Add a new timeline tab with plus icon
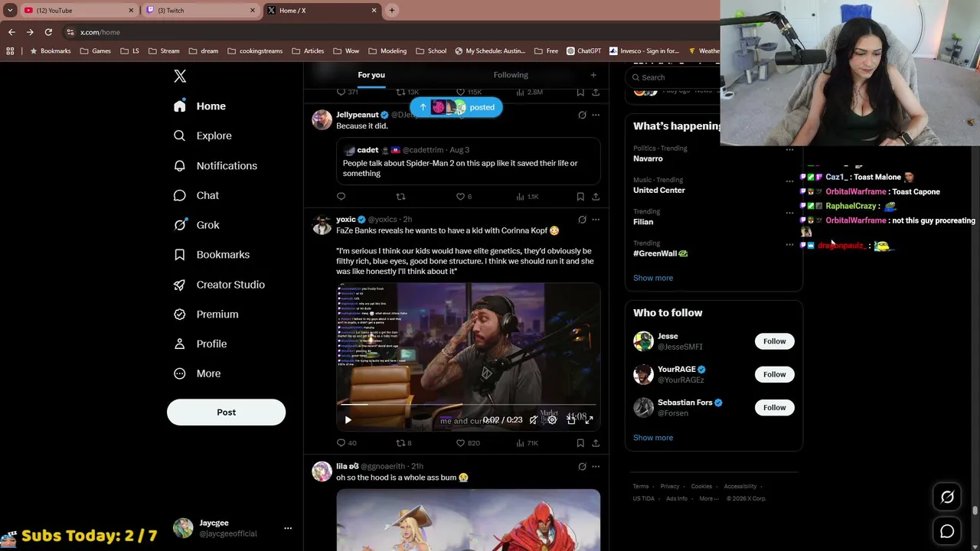The image size is (980, 551). pos(593,75)
